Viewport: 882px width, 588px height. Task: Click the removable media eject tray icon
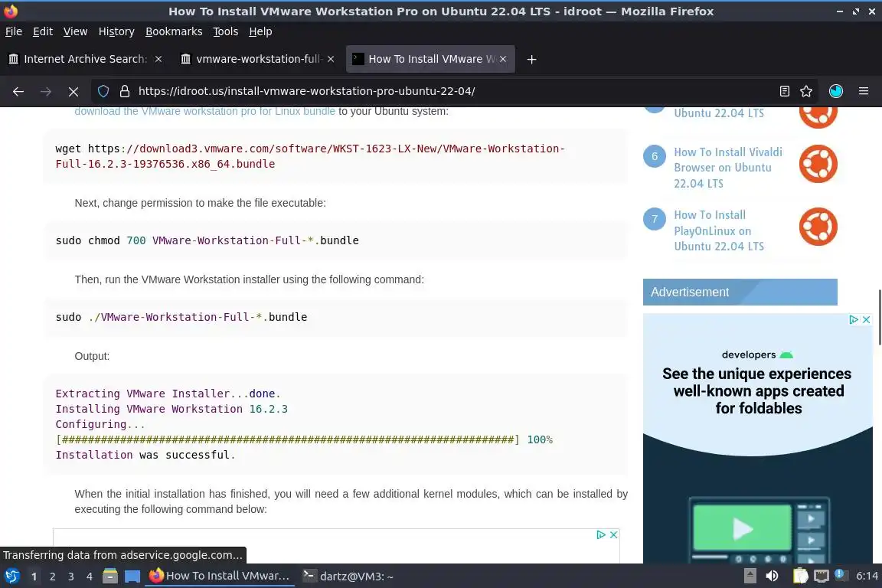pos(750,577)
